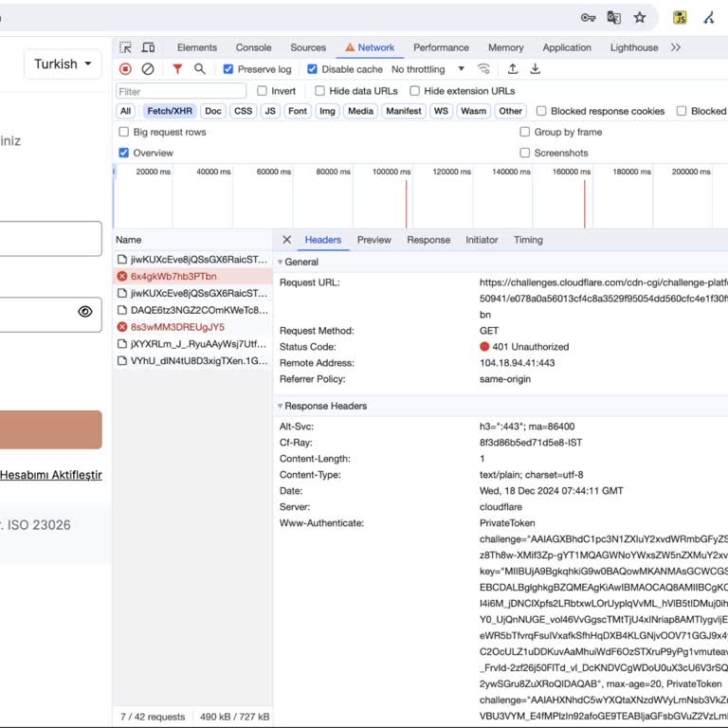Image resolution: width=728 pixels, height=728 pixels.
Task: Switch to the Timing tab
Action: tap(528, 240)
